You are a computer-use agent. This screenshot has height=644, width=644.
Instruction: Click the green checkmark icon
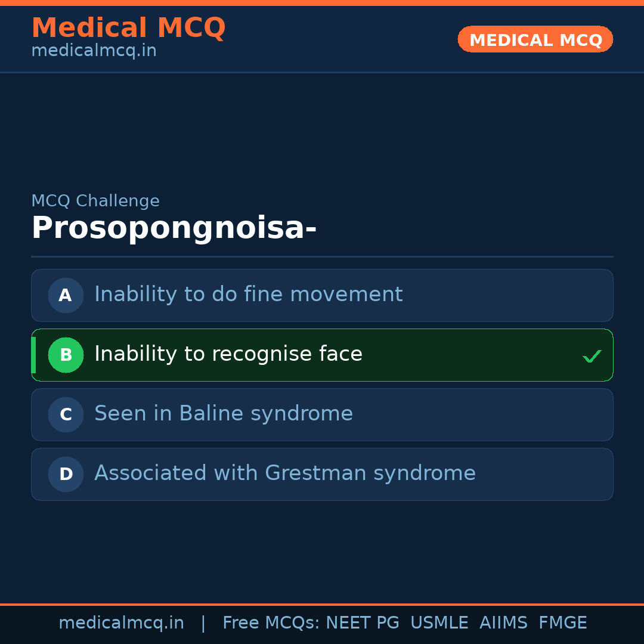point(592,356)
